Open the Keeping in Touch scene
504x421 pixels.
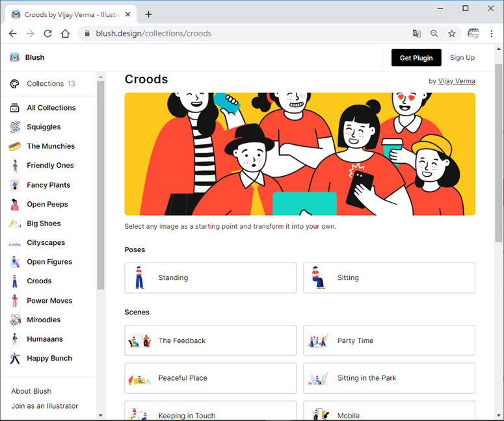point(211,411)
